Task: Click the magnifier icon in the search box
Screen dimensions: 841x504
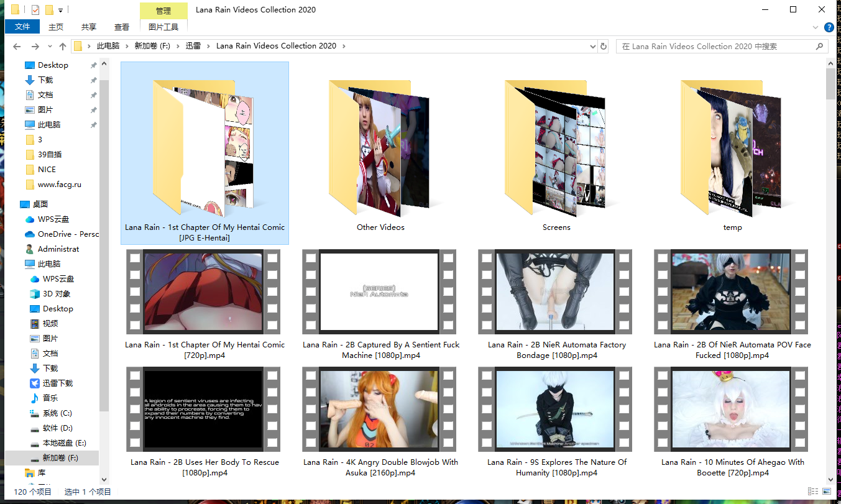Action: pos(820,46)
